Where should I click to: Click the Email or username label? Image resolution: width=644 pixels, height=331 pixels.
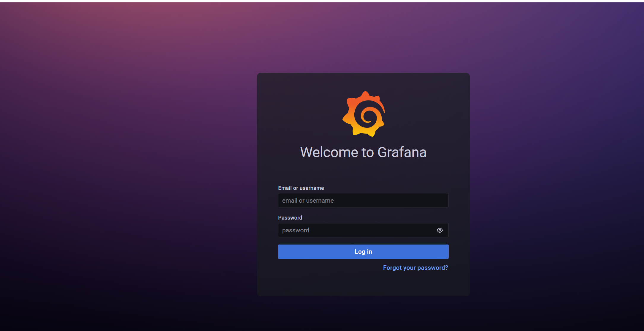301,188
